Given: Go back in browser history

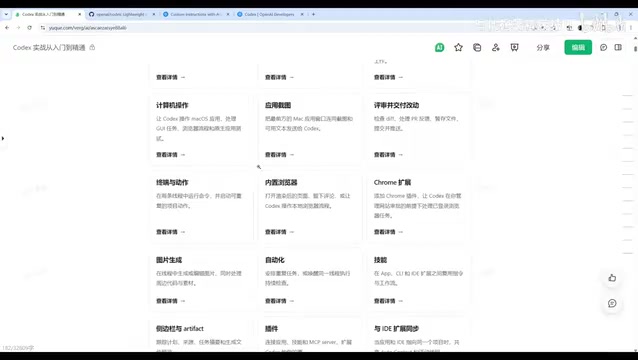Looking at the screenshot, I should 7,28.
